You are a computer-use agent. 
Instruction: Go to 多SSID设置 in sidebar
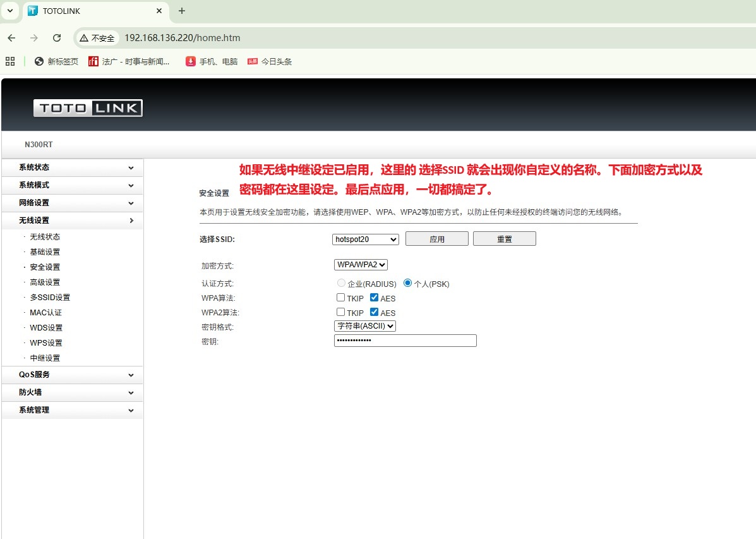50,297
